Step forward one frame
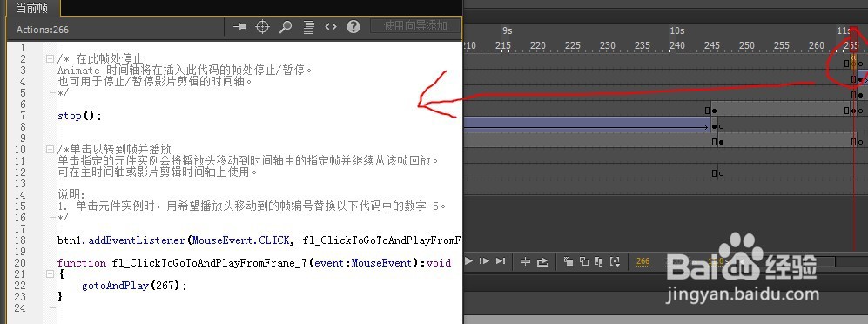 484,261
